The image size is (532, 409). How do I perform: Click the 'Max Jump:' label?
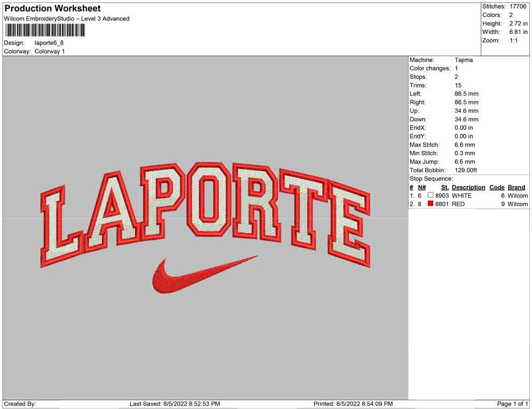[x=424, y=162]
